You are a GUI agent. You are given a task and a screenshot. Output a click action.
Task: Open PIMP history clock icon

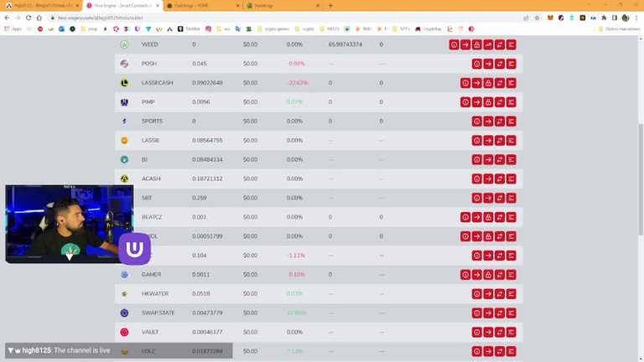465,102
